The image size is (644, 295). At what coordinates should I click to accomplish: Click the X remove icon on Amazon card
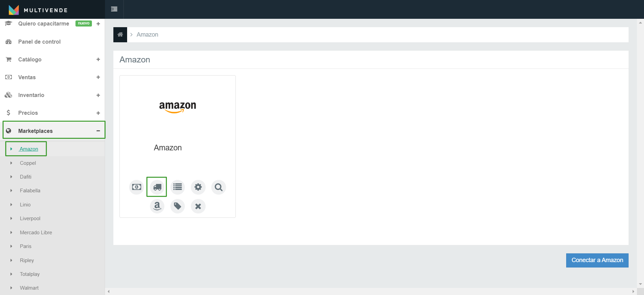(198, 206)
